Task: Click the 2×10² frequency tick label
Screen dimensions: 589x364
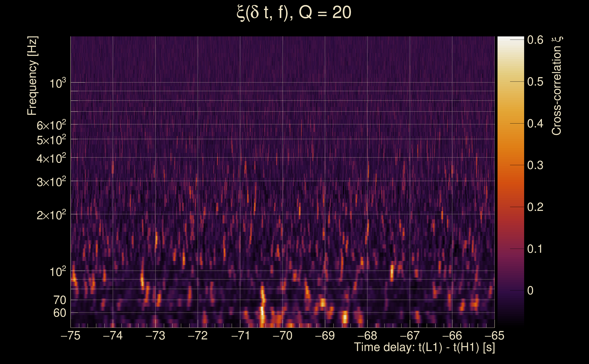Action: coord(51,215)
